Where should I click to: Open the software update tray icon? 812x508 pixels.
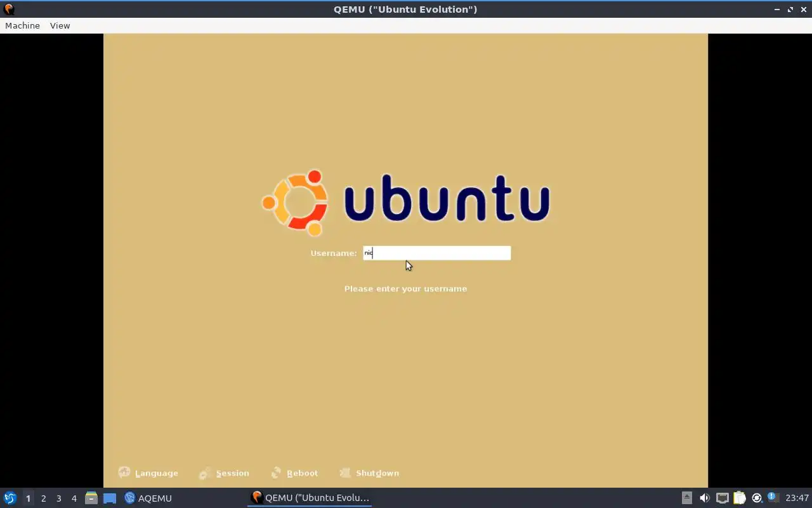(x=756, y=498)
